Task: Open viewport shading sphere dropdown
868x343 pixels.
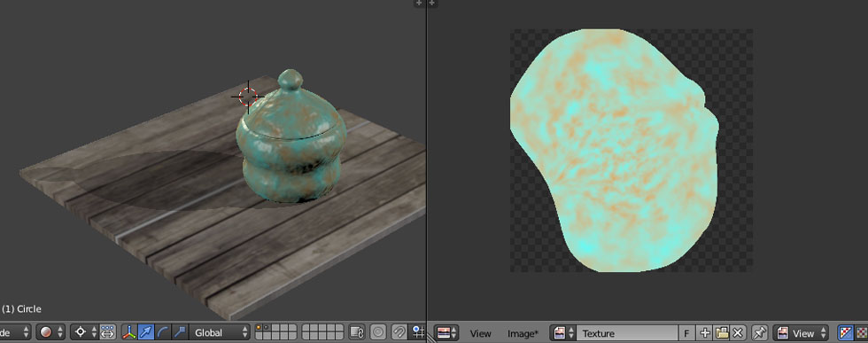Action: tap(50, 332)
